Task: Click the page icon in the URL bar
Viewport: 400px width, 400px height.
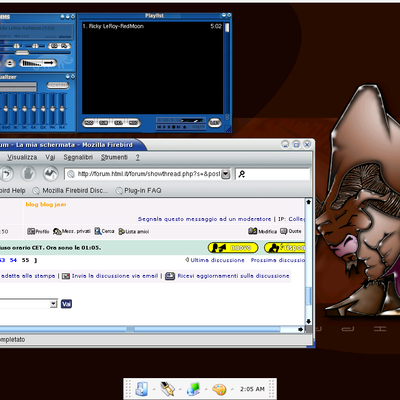Action: pos(70,174)
